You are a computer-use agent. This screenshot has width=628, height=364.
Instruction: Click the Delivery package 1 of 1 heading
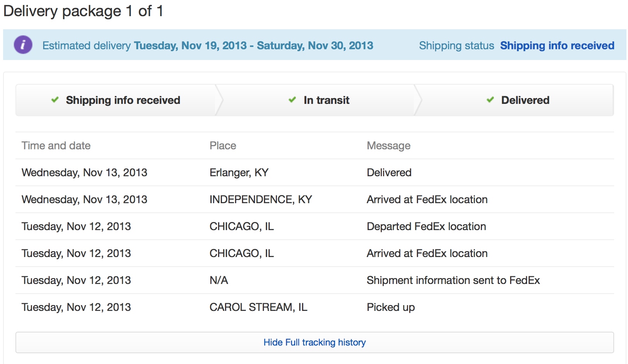[x=83, y=11]
